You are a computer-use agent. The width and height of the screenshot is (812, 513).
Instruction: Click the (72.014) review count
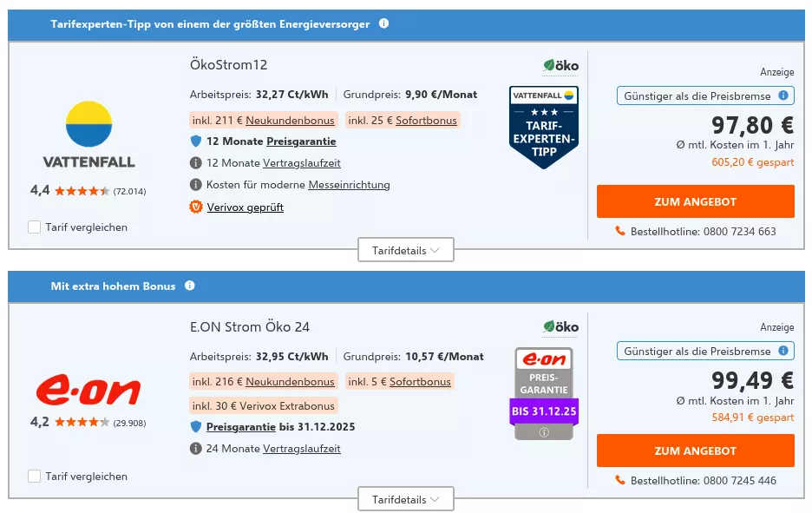[x=129, y=191]
